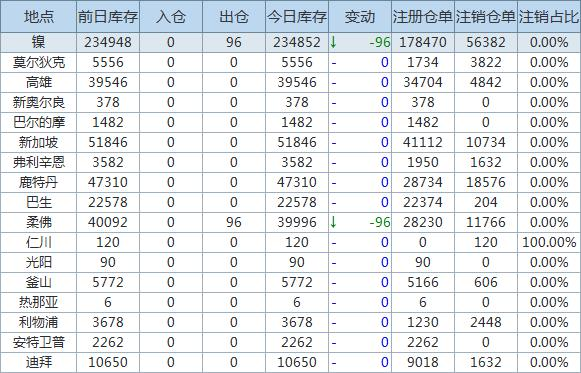Click the 18576 cancelled warrants cell
The width and height of the screenshot is (581, 373).
(x=486, y=182)
